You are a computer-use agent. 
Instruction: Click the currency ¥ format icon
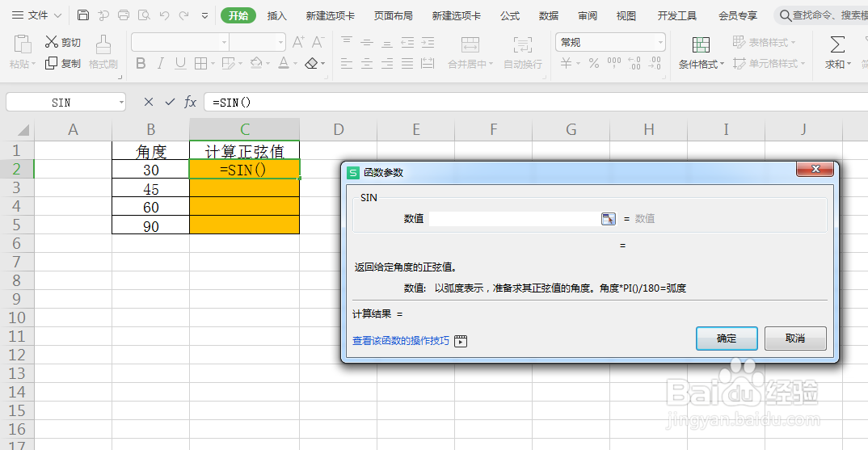point(566,64)
